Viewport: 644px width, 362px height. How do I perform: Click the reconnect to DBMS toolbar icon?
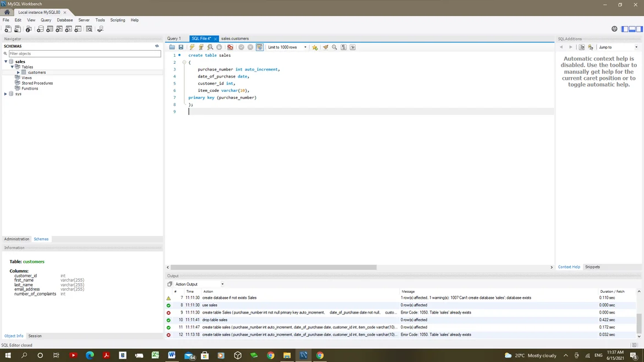(x=100, y=29)
